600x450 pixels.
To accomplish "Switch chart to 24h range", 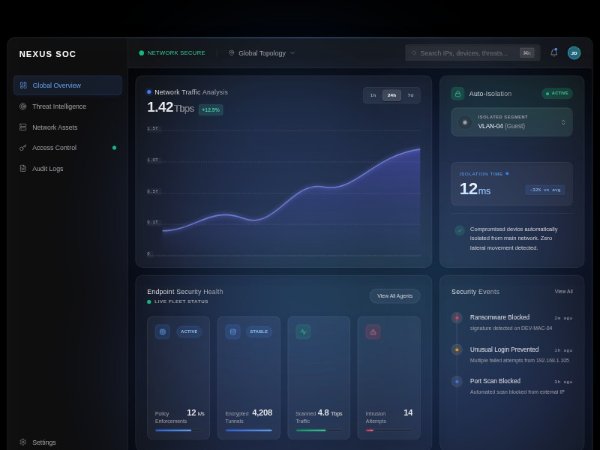I will 391,95.
